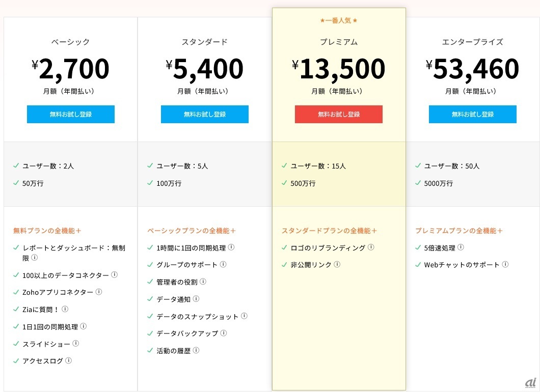The width and height of the screenshot is (540, 392).
Task: Click info icon beside 非公開リンク
Action: click(x=337, y=265)
